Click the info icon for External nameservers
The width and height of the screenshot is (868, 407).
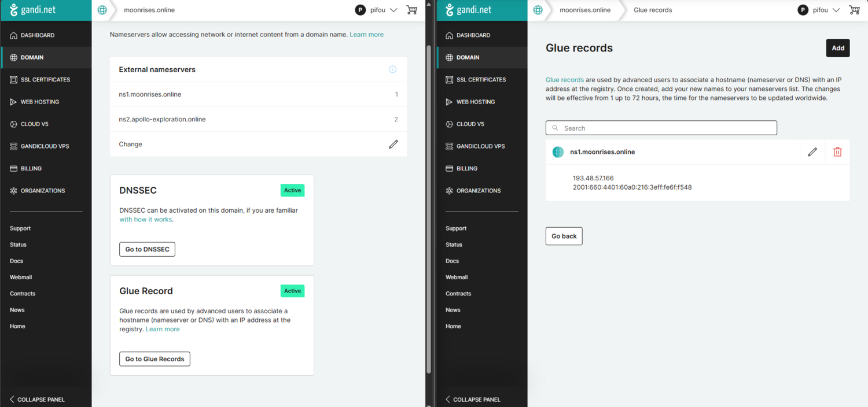pyautogui.click(x=393, y=69)
